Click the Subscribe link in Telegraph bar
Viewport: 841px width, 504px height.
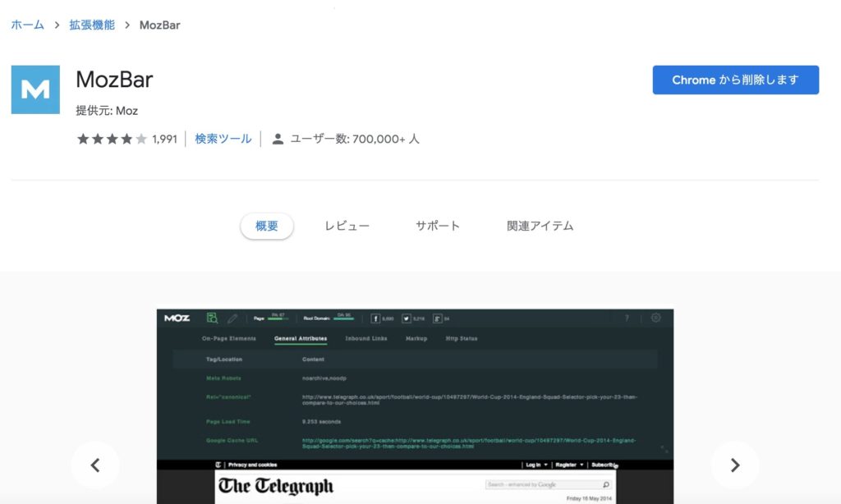[x=604, y=465]
